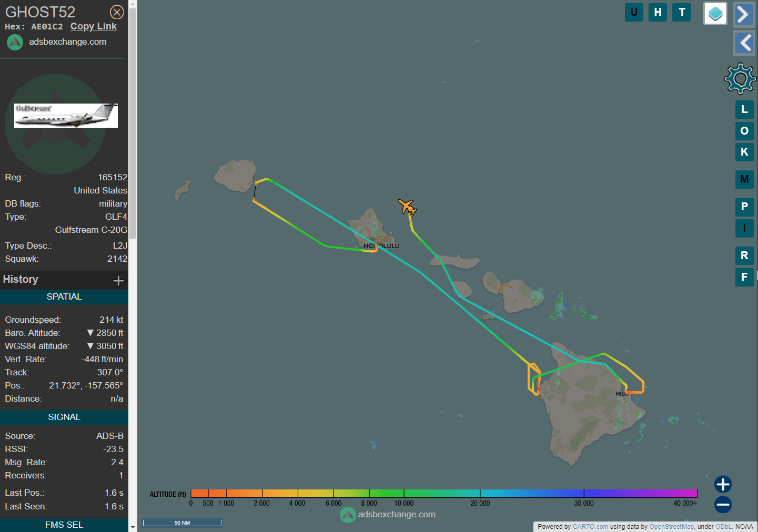Open the OpenStreetMap attribution link
Image resolution: width=758 pixels, height=532 pixels.
pyautogui.click(x=672, y=527)
